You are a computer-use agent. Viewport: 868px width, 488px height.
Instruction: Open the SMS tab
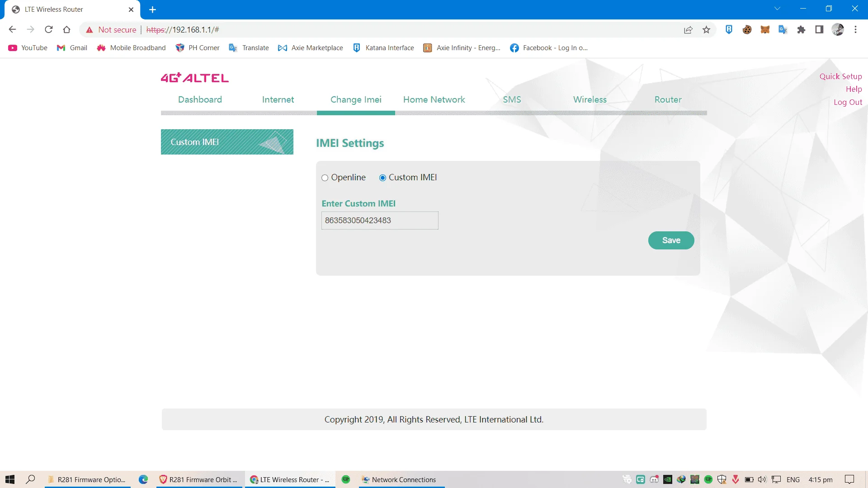tap(512, 100)
